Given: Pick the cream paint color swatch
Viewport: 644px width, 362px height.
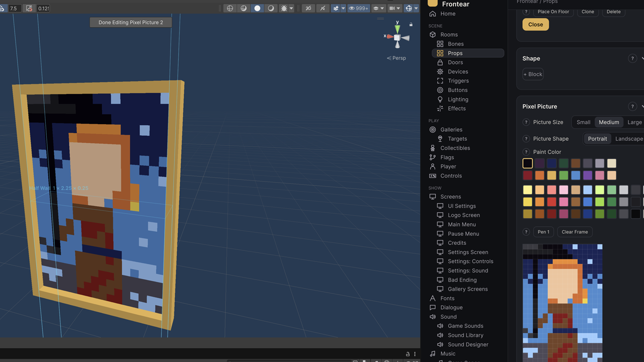Looking at the screenshot, I should click(x=612, y=163).
